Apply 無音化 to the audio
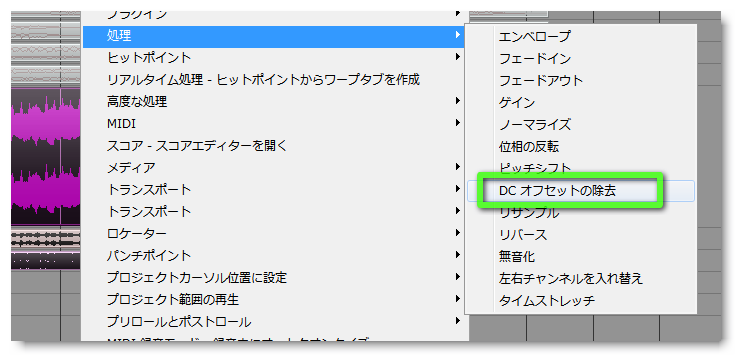The image size is (744, 364). click(x=580, y=257)
